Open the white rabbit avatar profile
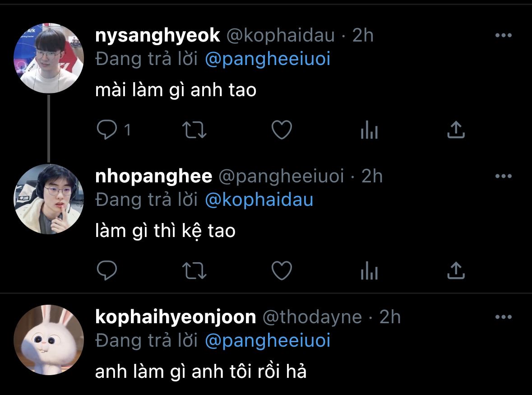This screenshot has height=395, width=532. point(49,339)
